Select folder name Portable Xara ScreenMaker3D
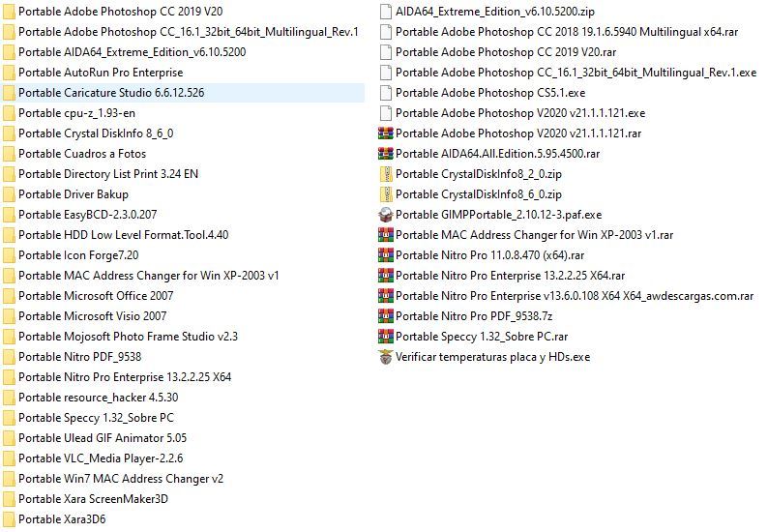 94,499
